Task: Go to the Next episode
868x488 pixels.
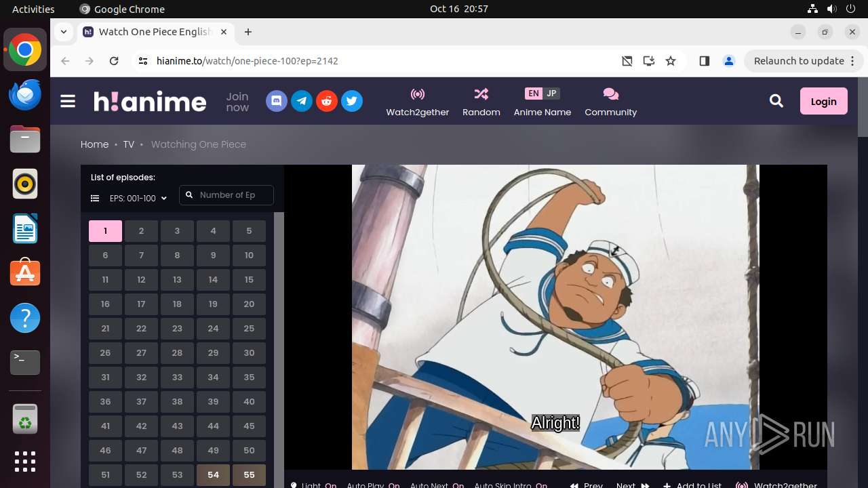Action: point(633,485)
